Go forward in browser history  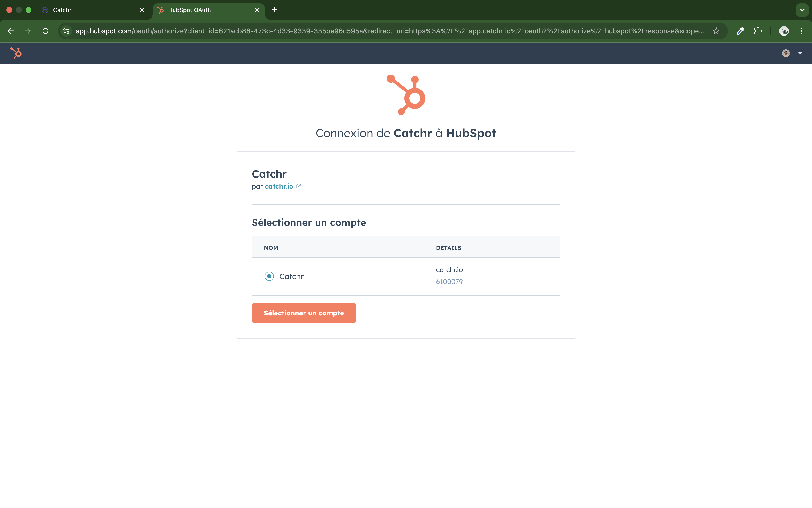(28, 31)
